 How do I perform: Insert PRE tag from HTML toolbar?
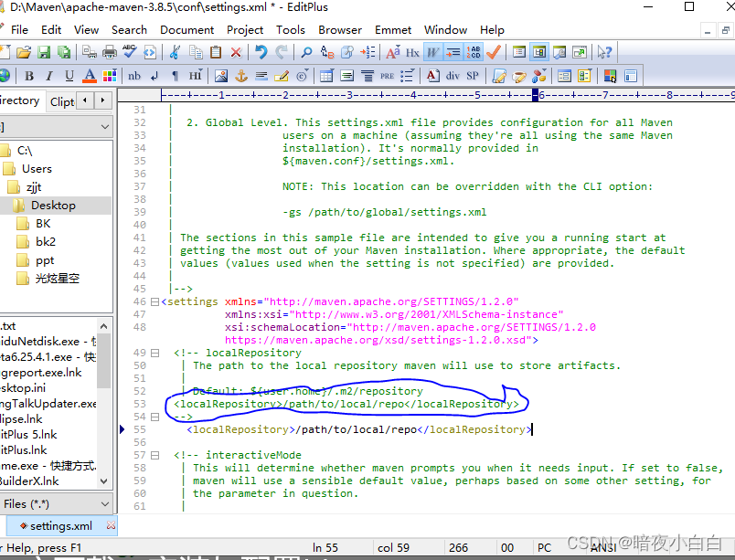tap(388, 76)
